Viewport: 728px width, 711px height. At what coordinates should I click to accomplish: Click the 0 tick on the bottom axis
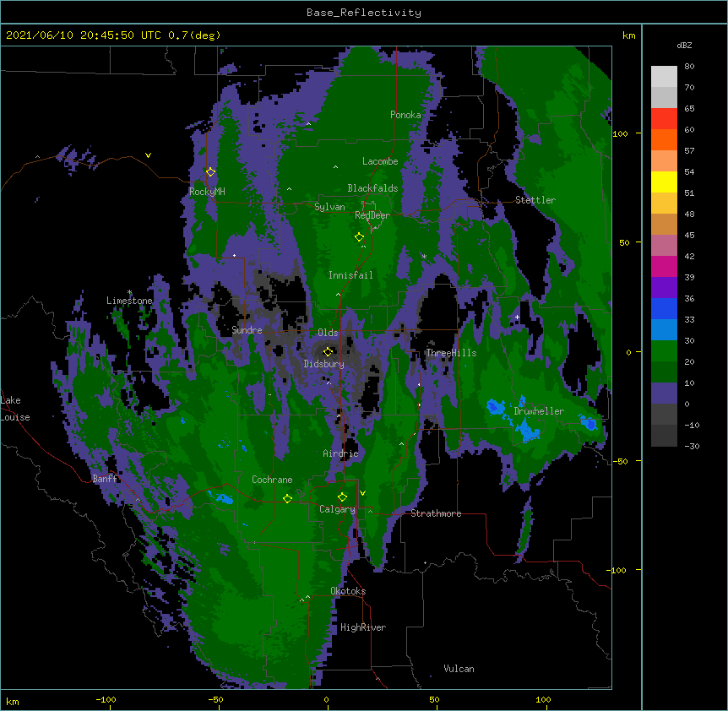(x=326, y=700)
